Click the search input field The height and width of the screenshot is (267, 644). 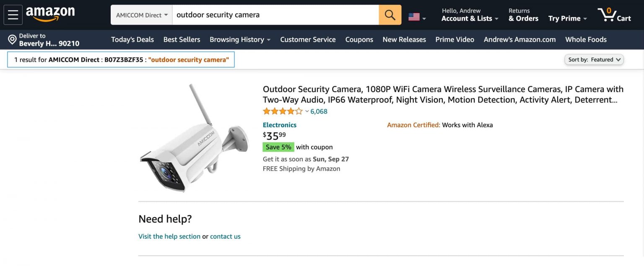275,14
